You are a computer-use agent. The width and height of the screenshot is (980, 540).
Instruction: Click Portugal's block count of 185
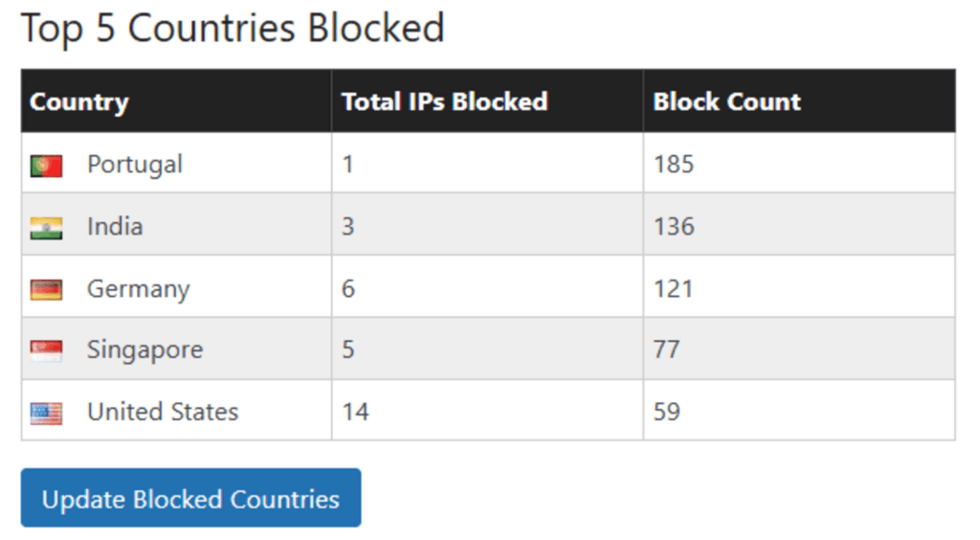coord(674,165)
